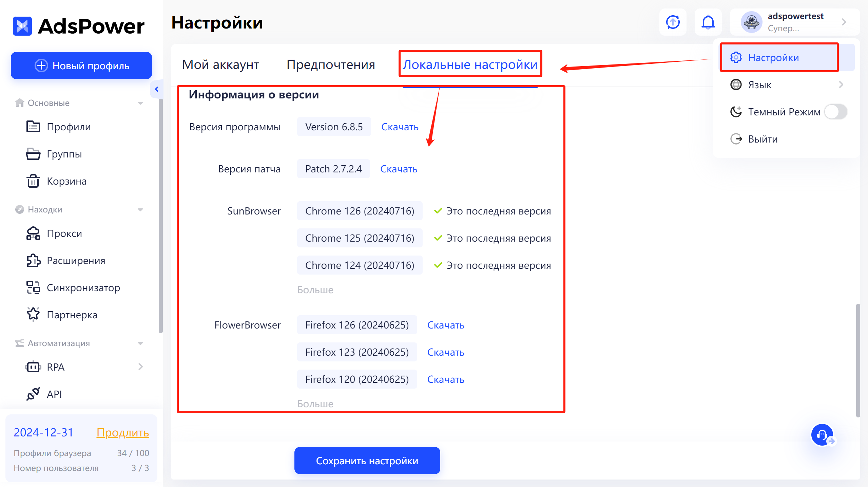Open API plug icon in sidebar
Image resolution: width=868 pixels, height=487 pixels.
33,394
